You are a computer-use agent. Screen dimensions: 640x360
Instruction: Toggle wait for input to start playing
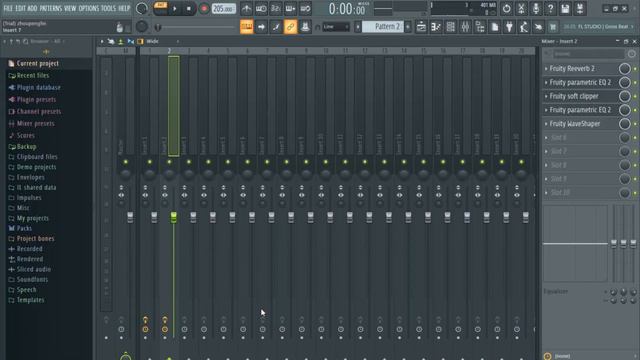pos(261,9)
